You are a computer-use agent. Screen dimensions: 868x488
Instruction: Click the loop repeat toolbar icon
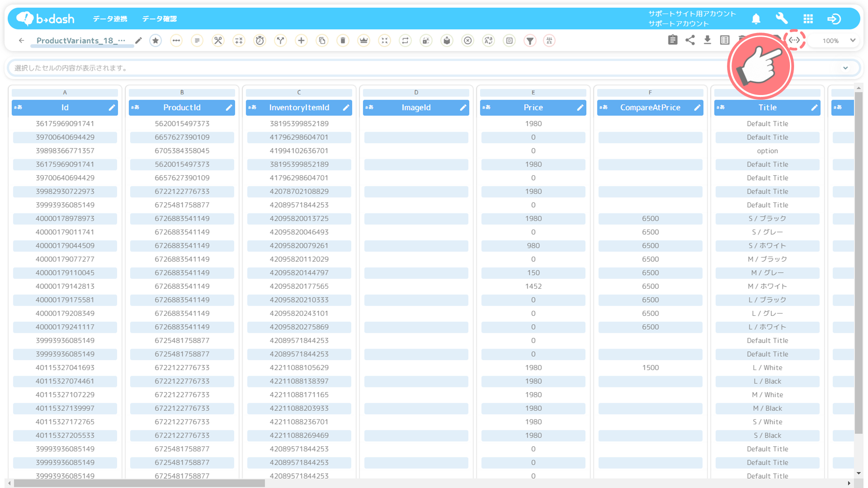[x=406, y=40]
